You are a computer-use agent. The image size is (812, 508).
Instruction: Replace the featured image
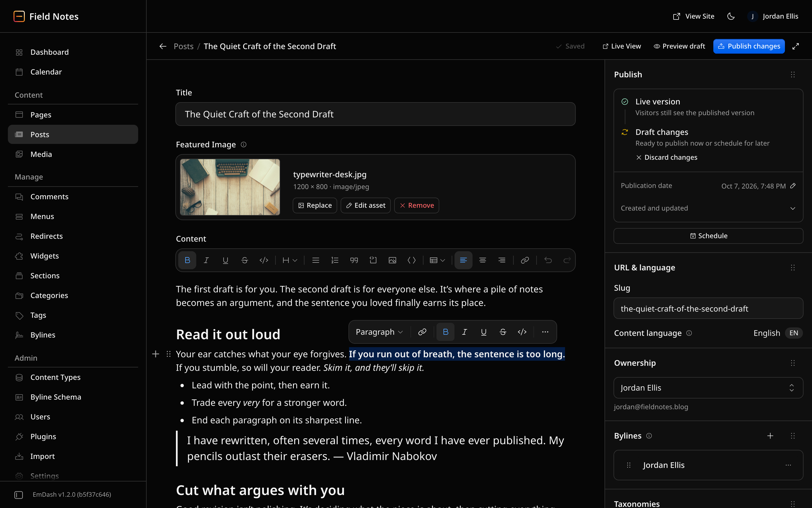click(x=315, y=205)
